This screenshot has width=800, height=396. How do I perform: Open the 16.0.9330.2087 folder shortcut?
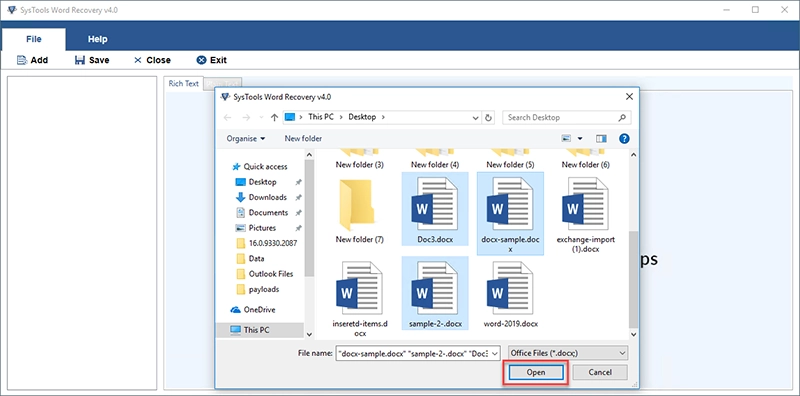pyautogui.click(x=267, y=243)
